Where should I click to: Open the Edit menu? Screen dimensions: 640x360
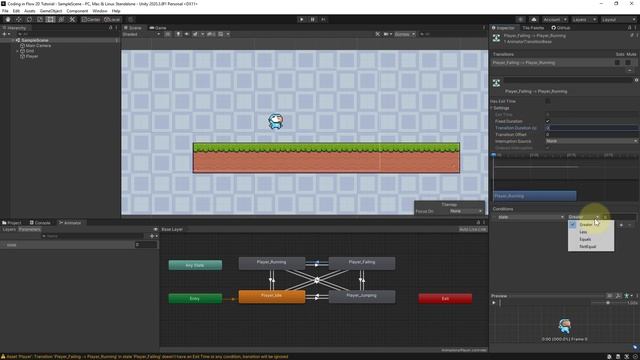[16, 11]
